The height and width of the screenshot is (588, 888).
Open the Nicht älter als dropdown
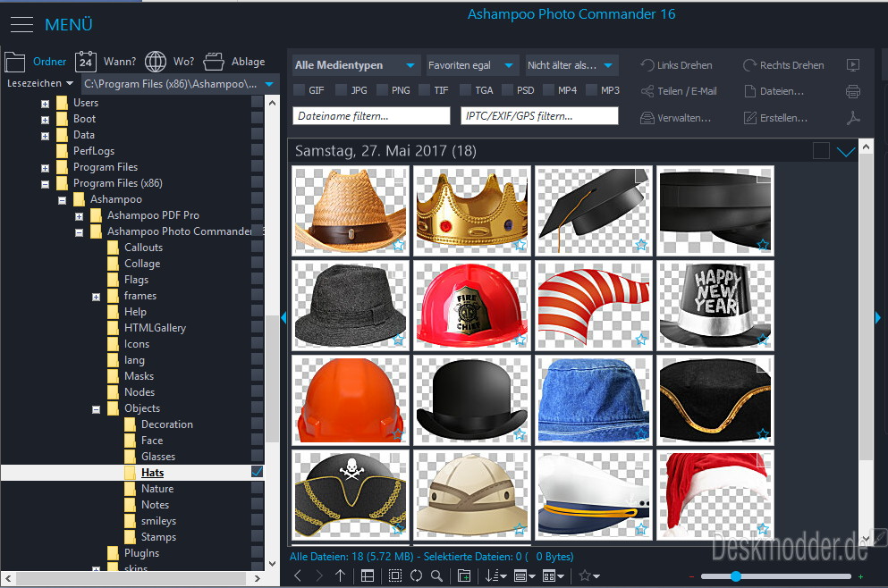click(571, 65)
